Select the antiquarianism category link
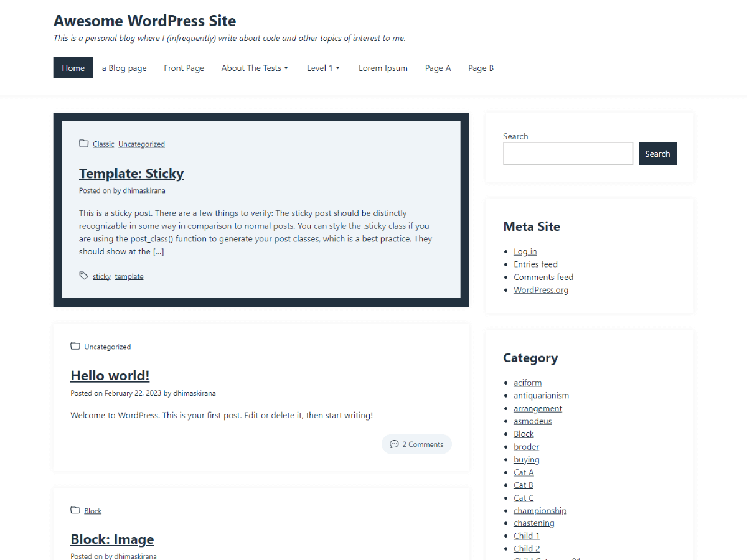Screen dimensions: 747x560 (x=541, y=395)
